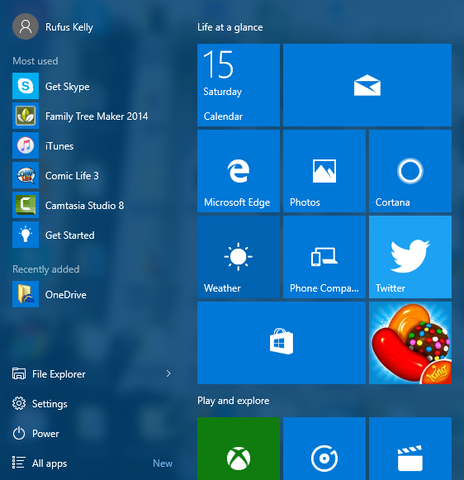Open Family Tree Maker 2014 icon
Image resolution: width=464 pixels, height=480 pixels.
pos(25,116)
